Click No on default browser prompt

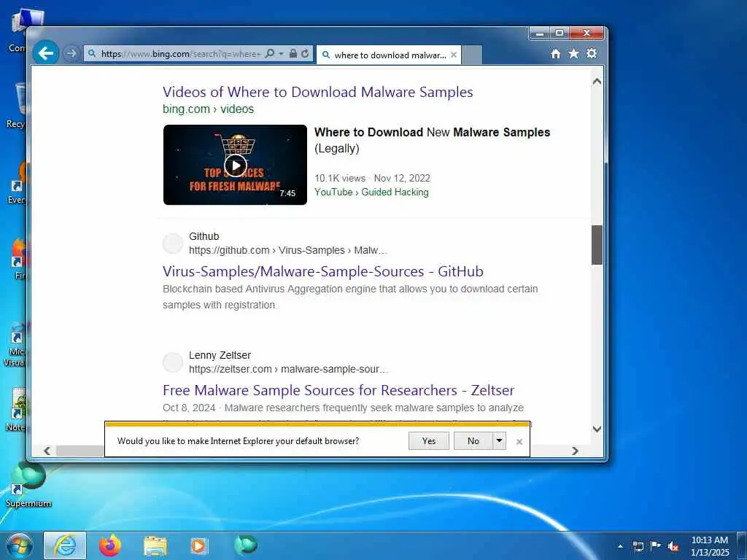point(473,441)
